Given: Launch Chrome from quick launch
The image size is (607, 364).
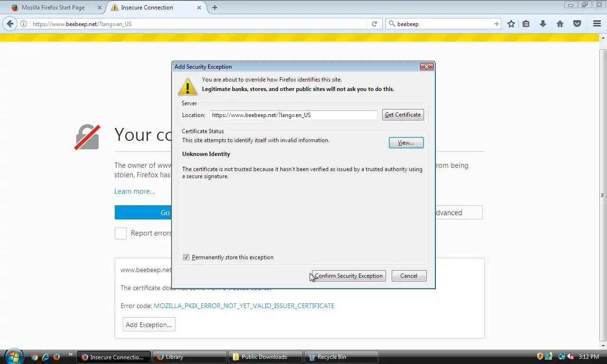Looking at the screenshot, I should point(35,357).
